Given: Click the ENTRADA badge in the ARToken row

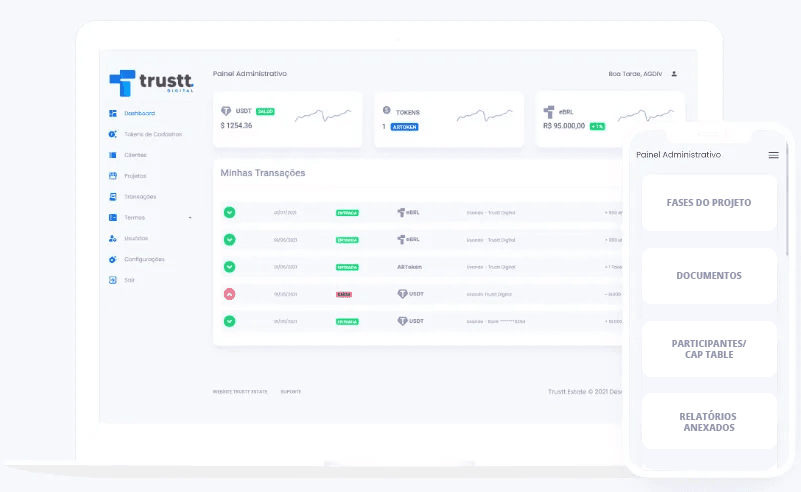Looking at the screenshot, I should coord(347,267).
